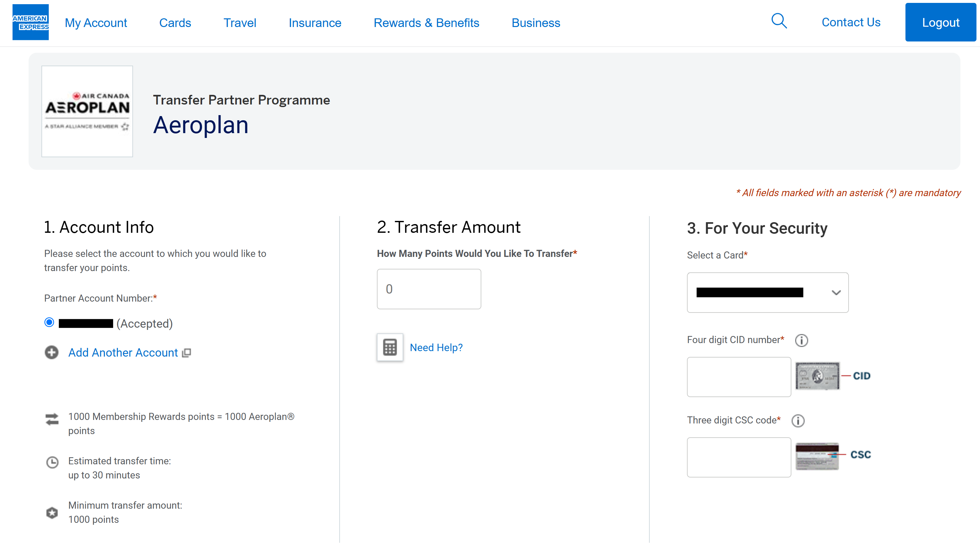Click the calculator icon beside Need Help

point(389,347)
